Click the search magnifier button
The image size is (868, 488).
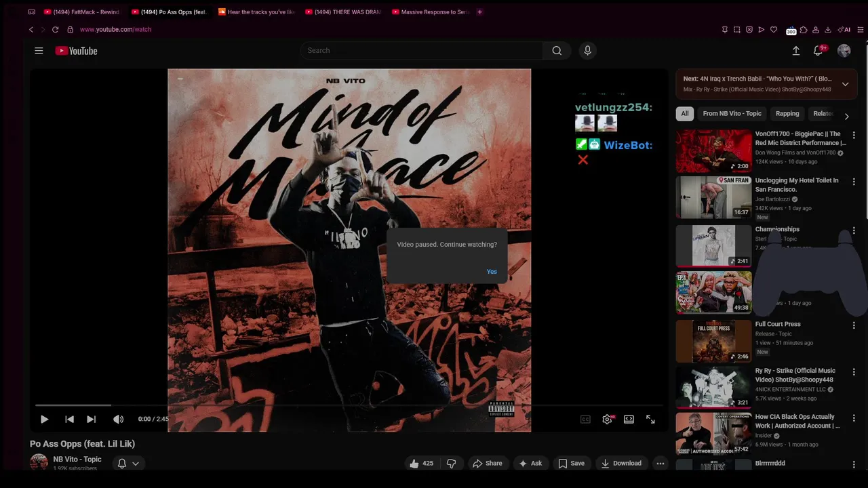557,50
